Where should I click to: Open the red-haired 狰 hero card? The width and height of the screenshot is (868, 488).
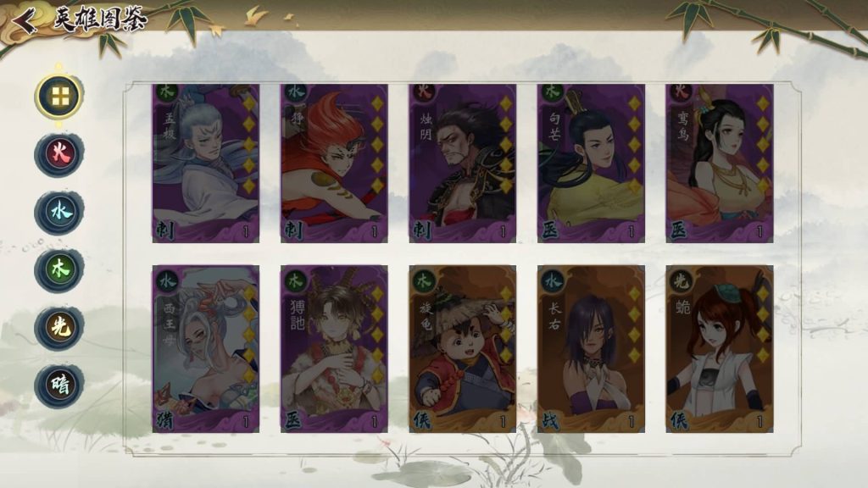coord(334,164)
